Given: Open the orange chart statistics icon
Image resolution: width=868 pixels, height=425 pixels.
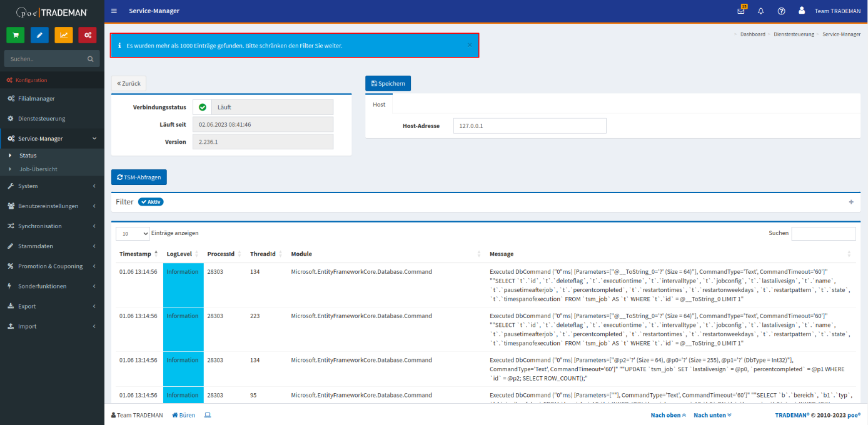Looking at the screenshot, I should (64, 35).
